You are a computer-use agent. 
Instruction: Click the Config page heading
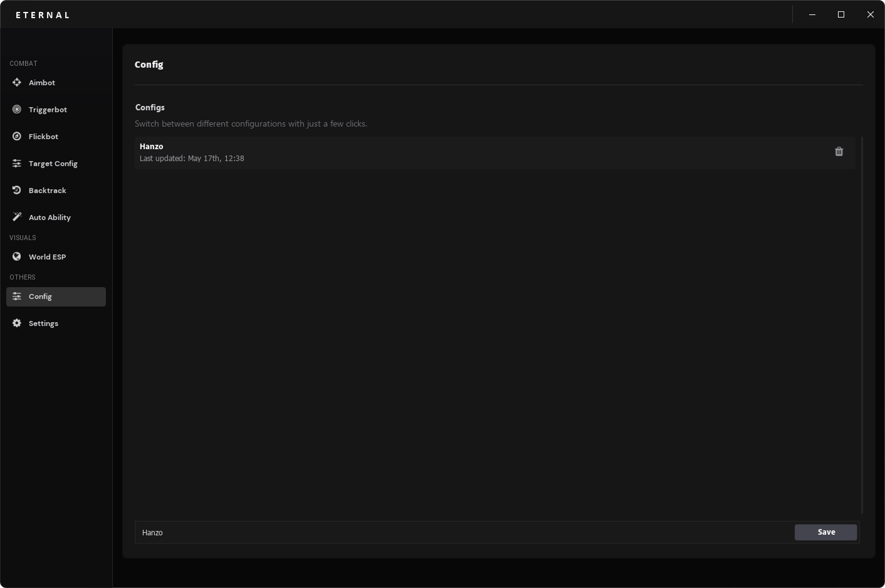pos(149,65)
